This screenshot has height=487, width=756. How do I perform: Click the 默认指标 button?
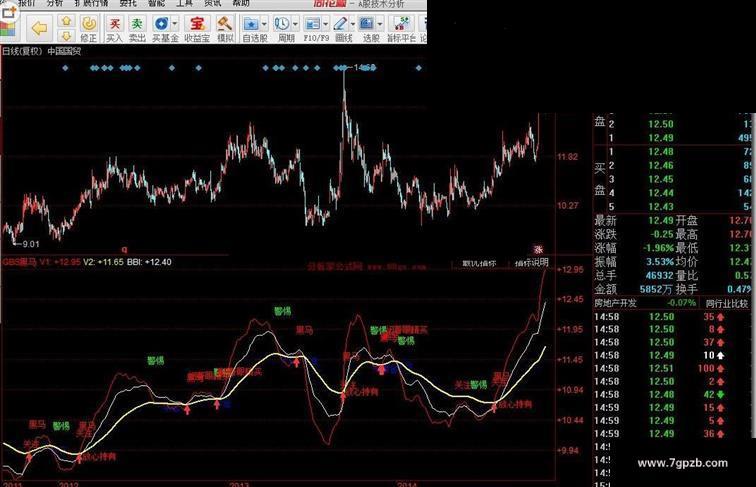(x=479, y=263)
